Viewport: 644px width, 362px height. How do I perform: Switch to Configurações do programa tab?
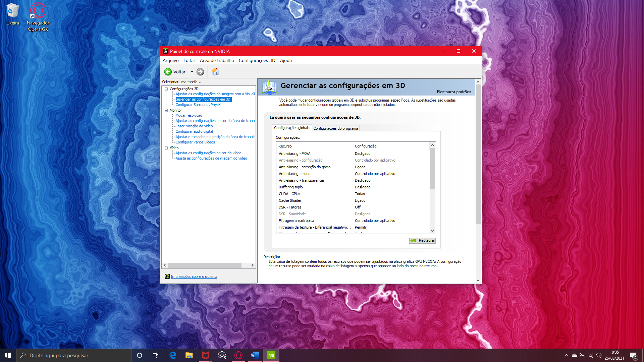[x=335, y=128]
